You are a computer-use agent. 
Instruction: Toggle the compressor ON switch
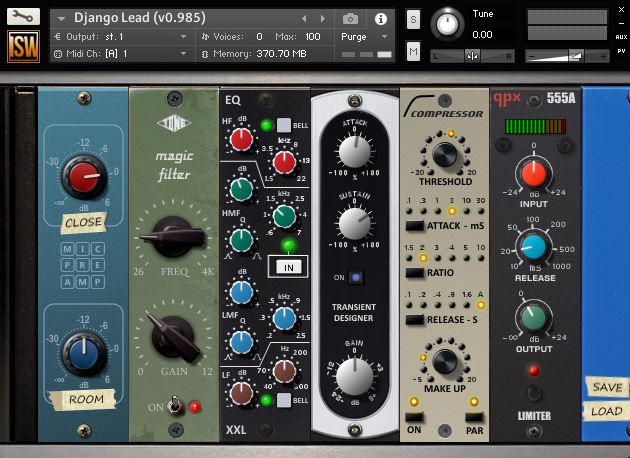[x=414, y=417]
